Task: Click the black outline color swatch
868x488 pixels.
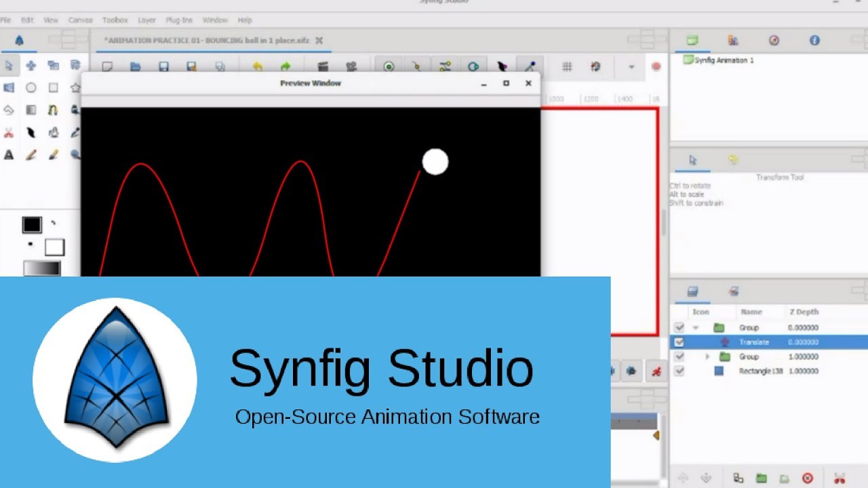Action: tap(32, 225)
